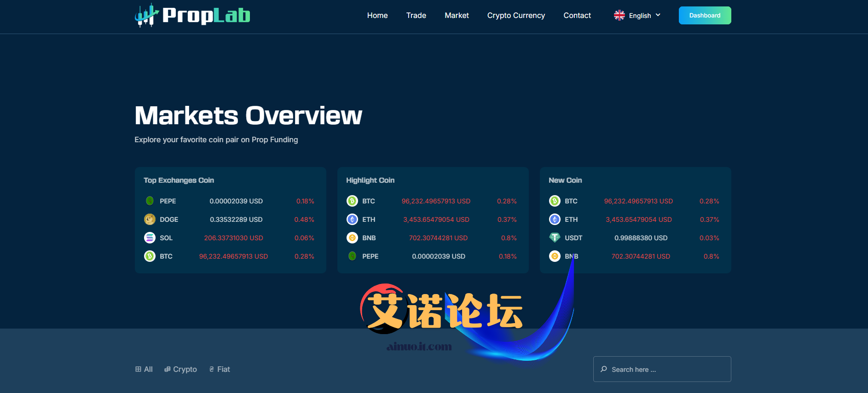Select the All filter tab

coord(144,369)
